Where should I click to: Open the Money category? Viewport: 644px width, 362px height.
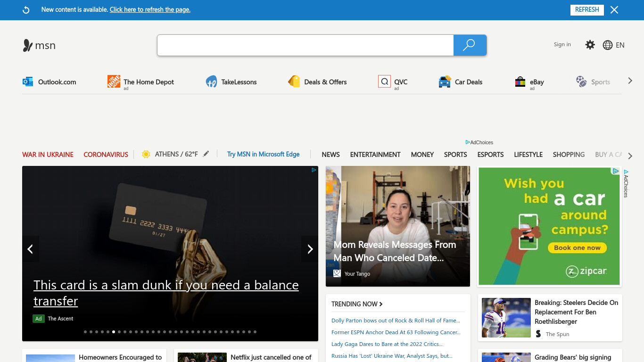[422, 155]
